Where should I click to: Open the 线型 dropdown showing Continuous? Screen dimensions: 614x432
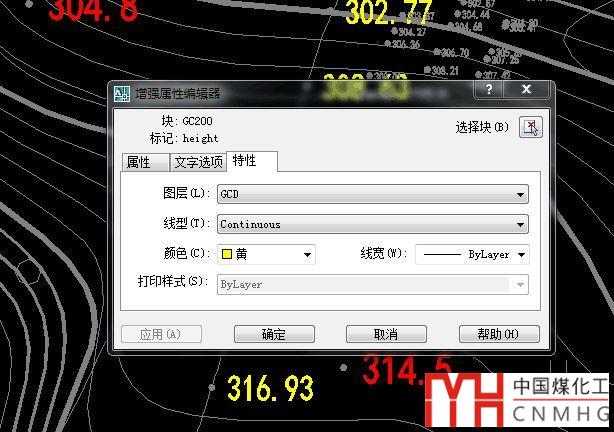click(x=372, y=224)
